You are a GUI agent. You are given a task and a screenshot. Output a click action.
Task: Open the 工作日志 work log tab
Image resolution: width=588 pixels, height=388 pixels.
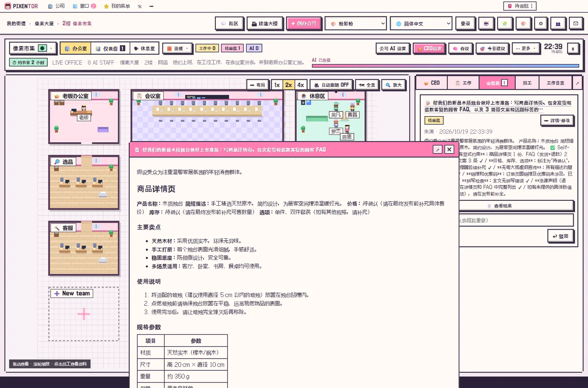(x=555, y=83)
